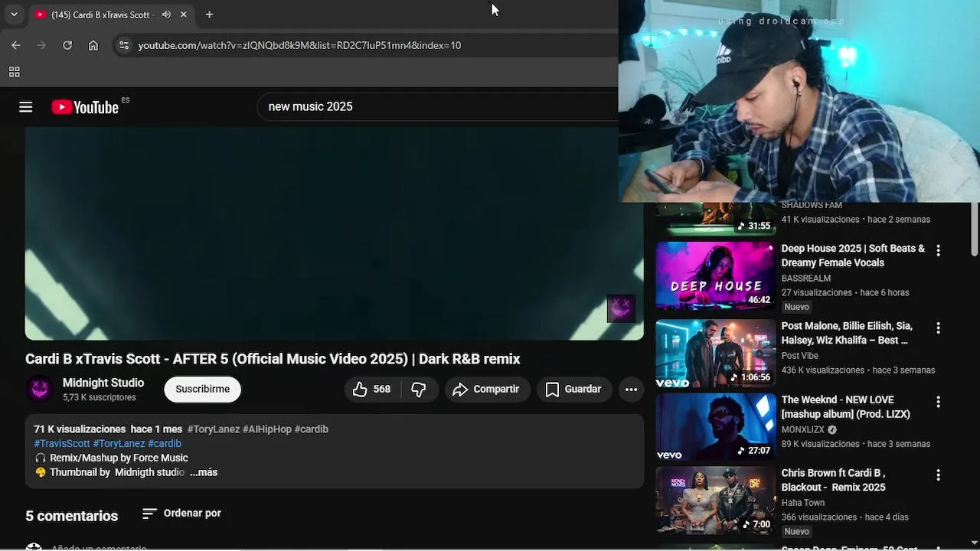Expand the tab search dropdown arrow
Viewport: 980px width, 551px height.
click(14, 15)
